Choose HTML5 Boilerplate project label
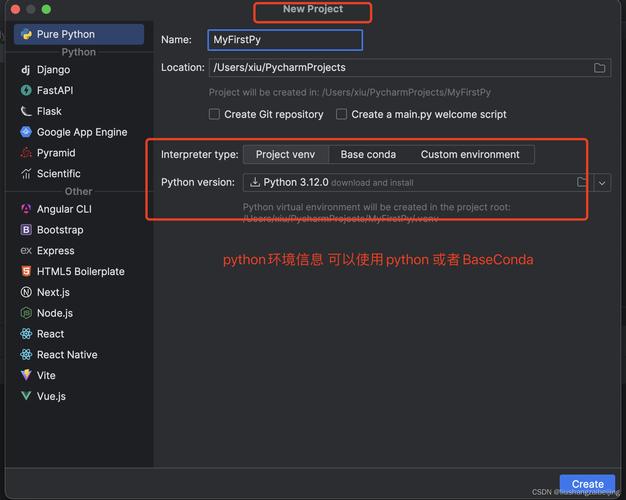 81,271
